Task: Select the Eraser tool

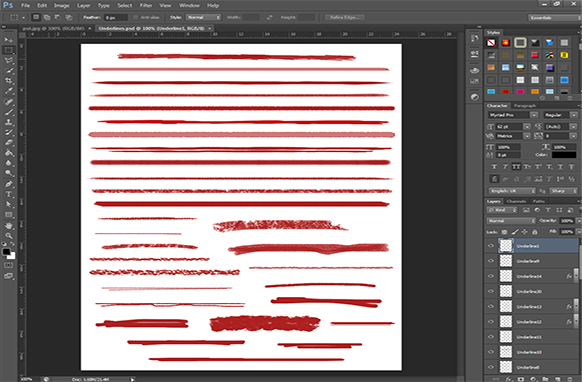Action: 8,143
